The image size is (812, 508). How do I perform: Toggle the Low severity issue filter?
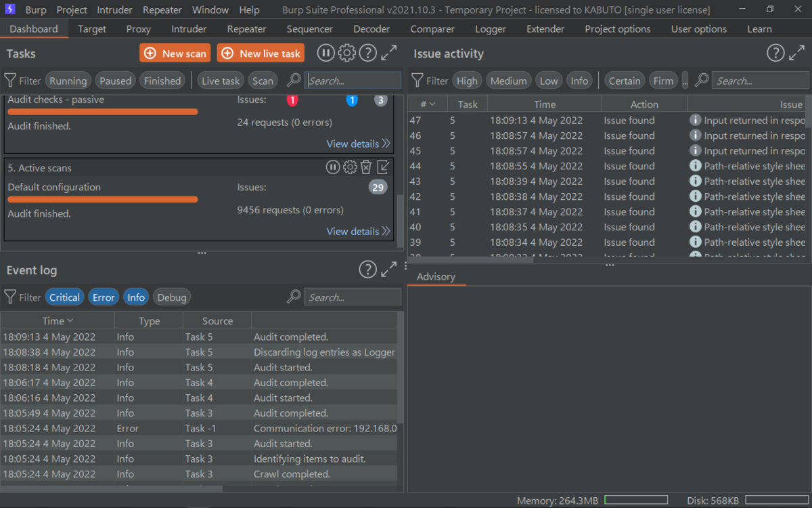tap(549, 81)
